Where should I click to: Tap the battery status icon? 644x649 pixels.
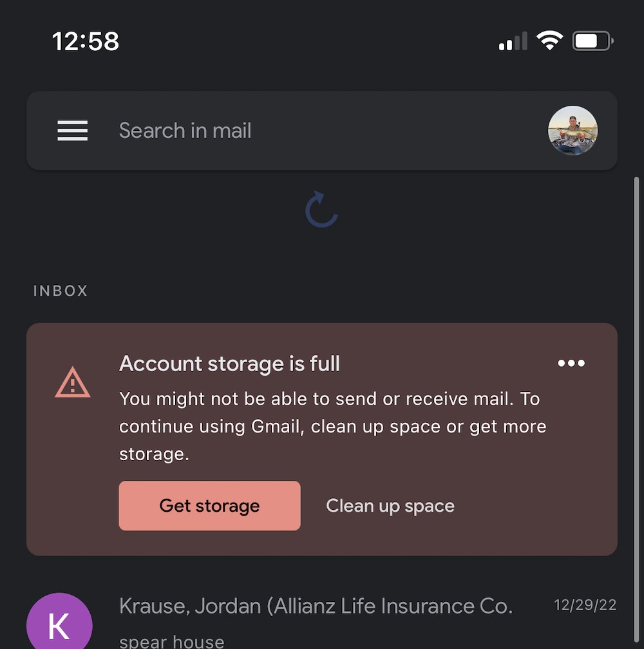click(592, 41)
